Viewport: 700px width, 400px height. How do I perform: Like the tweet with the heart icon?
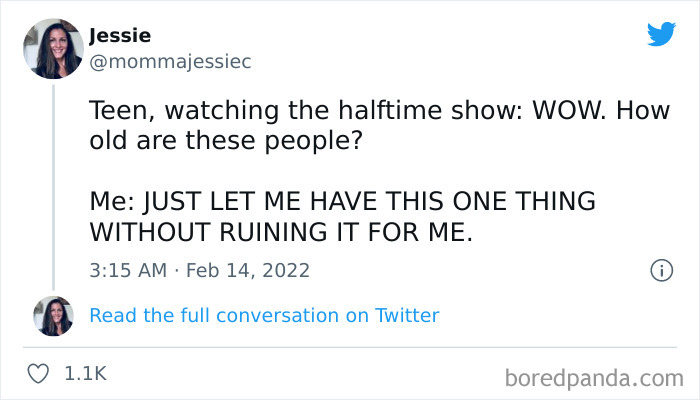tap(40, 374)
